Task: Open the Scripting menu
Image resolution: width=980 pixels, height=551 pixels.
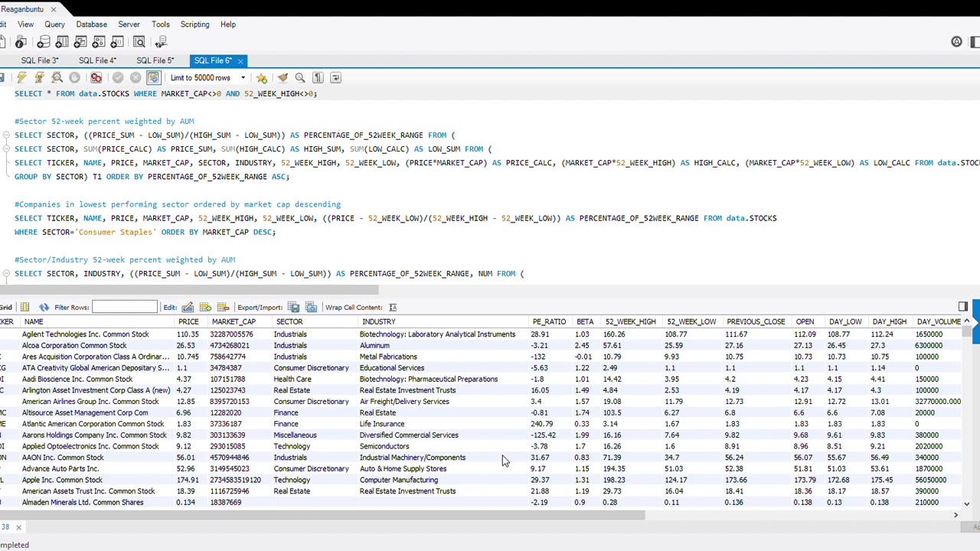Action: (194, 24)
